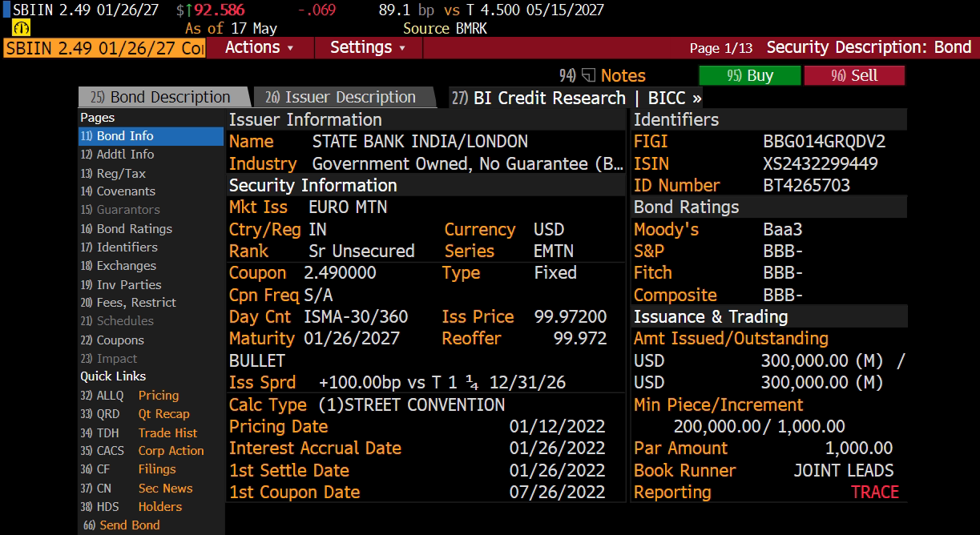Screen dimensions: 980x535
Task: Click the SBIIN 2.49 01/26/27 security field
Action: click(x=104, y=48)
